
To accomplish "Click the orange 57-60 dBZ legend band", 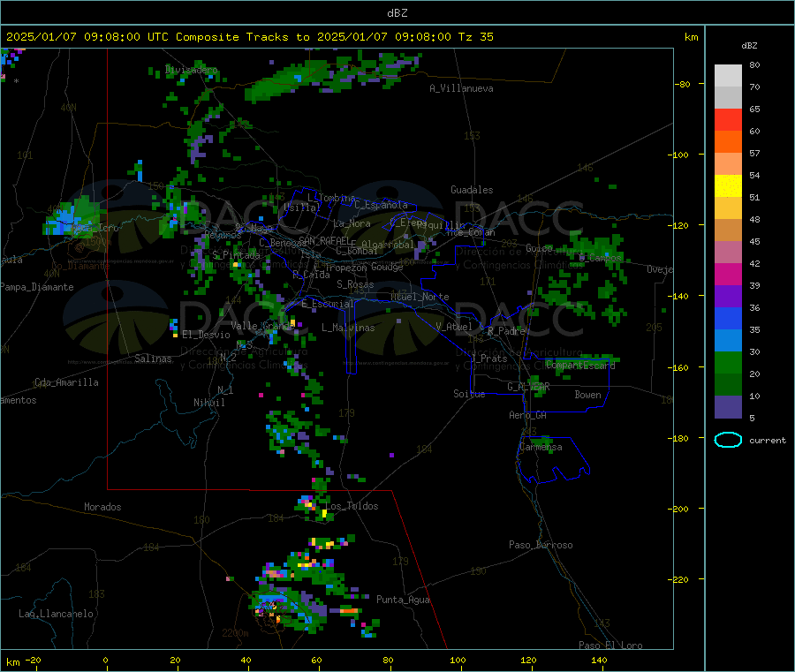I will 728,142.
